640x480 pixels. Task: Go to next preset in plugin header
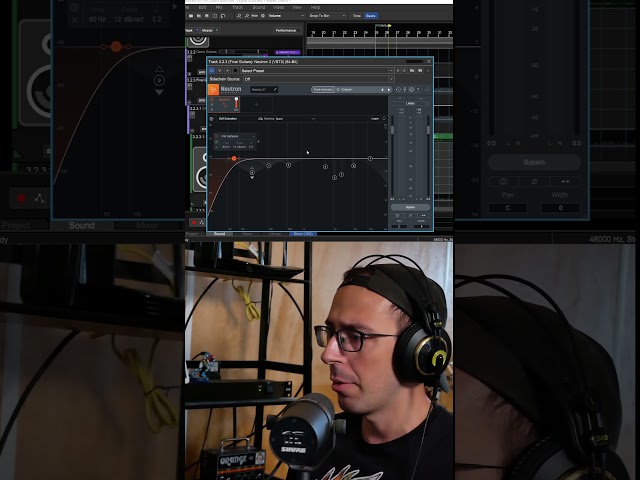coord(404,71)
